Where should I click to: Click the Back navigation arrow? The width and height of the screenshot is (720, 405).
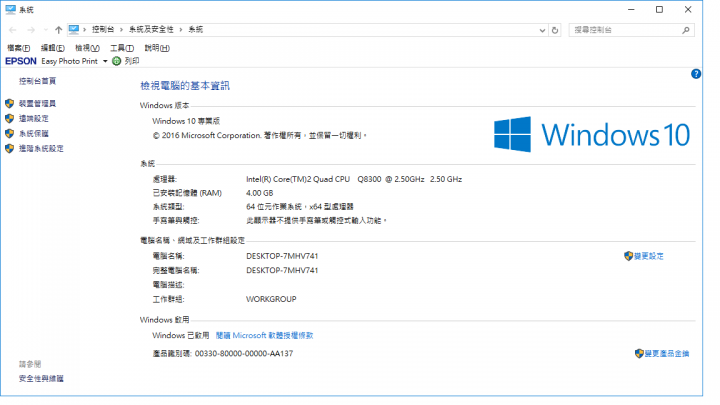13,30
